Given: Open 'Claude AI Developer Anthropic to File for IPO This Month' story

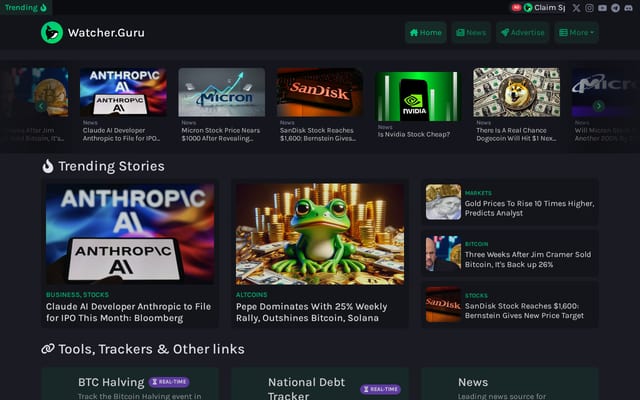Looking at the screenshot, I should pos(129,312).
